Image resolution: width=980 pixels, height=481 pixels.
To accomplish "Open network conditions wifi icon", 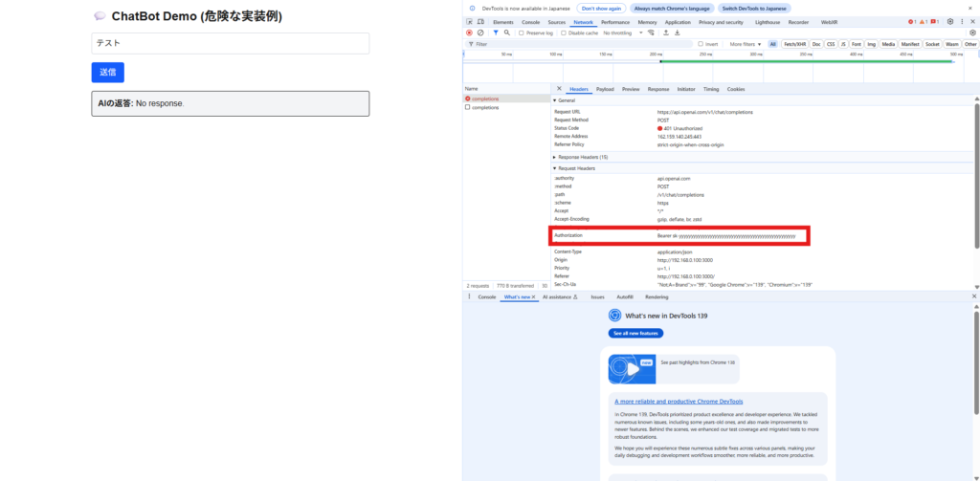I will tap(651, 33).
